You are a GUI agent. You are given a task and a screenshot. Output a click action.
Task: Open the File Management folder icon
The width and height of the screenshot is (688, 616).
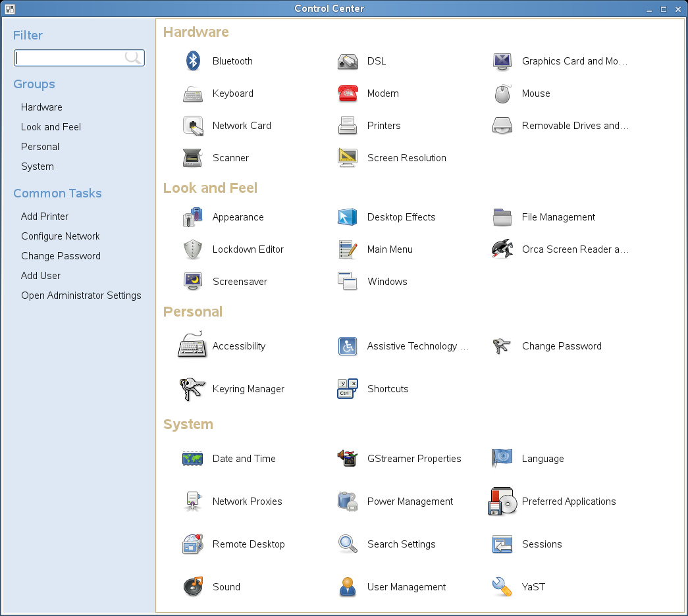[502, 217]
